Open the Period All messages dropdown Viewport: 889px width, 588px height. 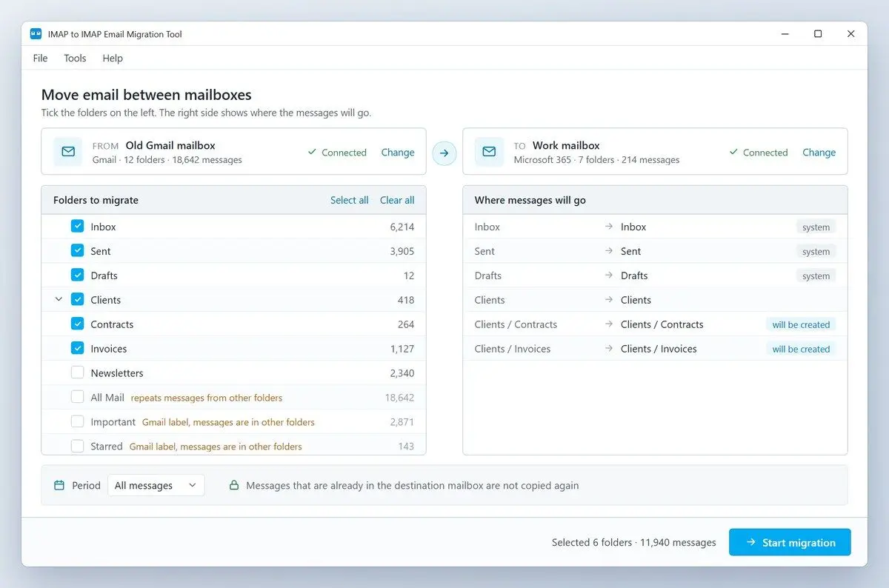(156, 486)
